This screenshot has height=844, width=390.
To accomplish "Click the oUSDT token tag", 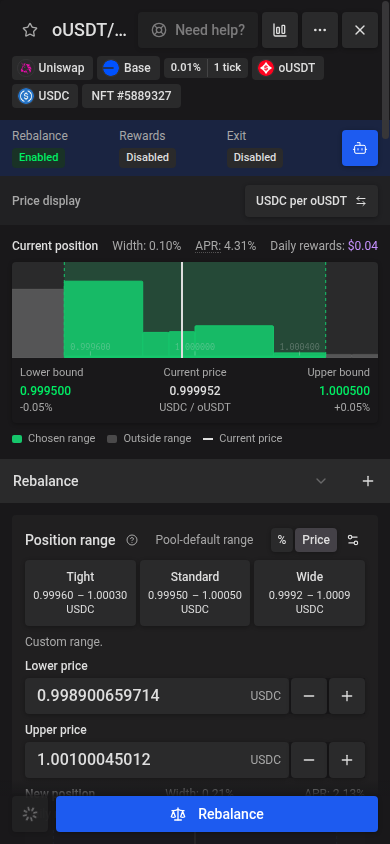I will pyautogui.click(x=288, y=68).
